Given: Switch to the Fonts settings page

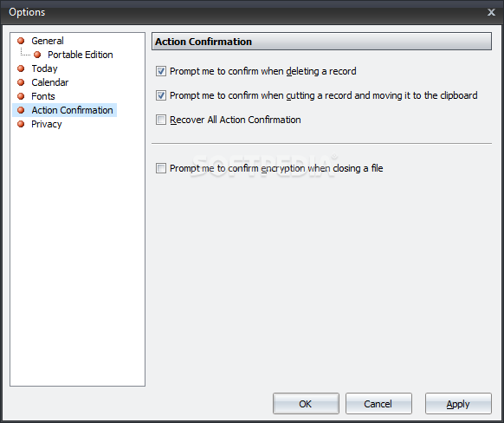Looking at the screenshot, I should pos(43,96).
